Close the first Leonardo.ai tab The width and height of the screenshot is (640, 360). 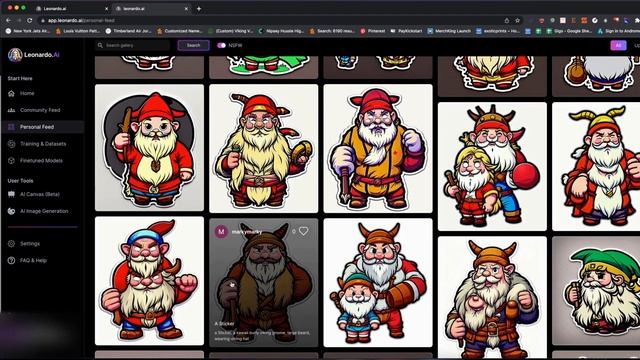click(x=107, y=8)
